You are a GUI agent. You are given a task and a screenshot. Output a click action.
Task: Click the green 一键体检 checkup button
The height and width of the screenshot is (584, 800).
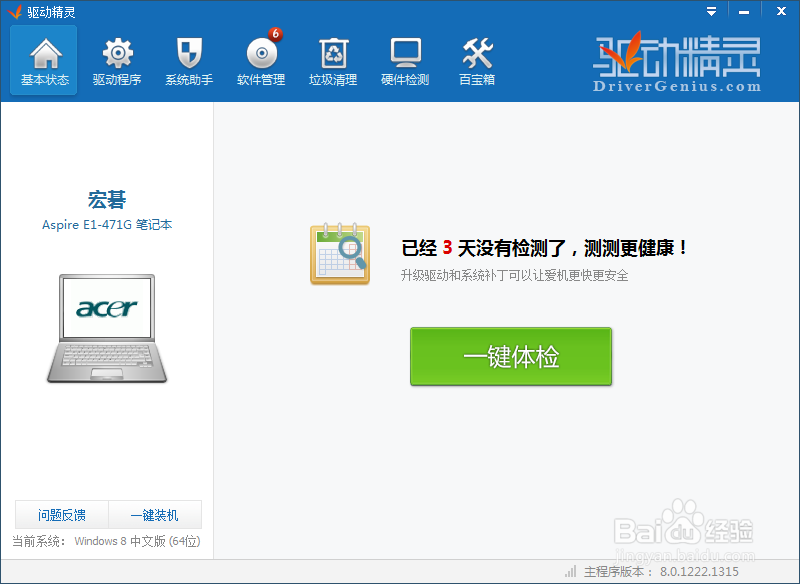pyautogui.click(x=511, y=356)
